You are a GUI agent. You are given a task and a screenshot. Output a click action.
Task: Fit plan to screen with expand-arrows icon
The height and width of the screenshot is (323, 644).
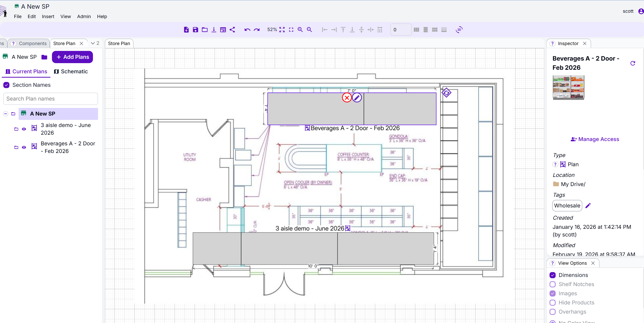[282, 30]
